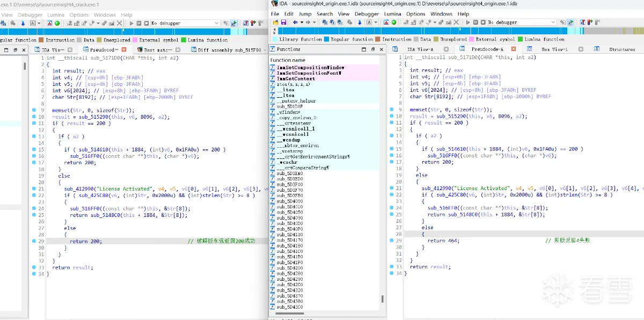644x320 pixels.
Task: Switch to IDA View-A tab in right window
Action: click(420, 49)
